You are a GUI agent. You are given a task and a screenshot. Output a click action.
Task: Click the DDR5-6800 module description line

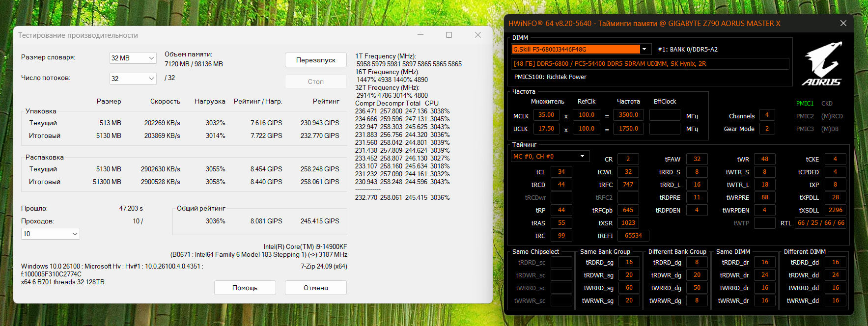point(650,64)
